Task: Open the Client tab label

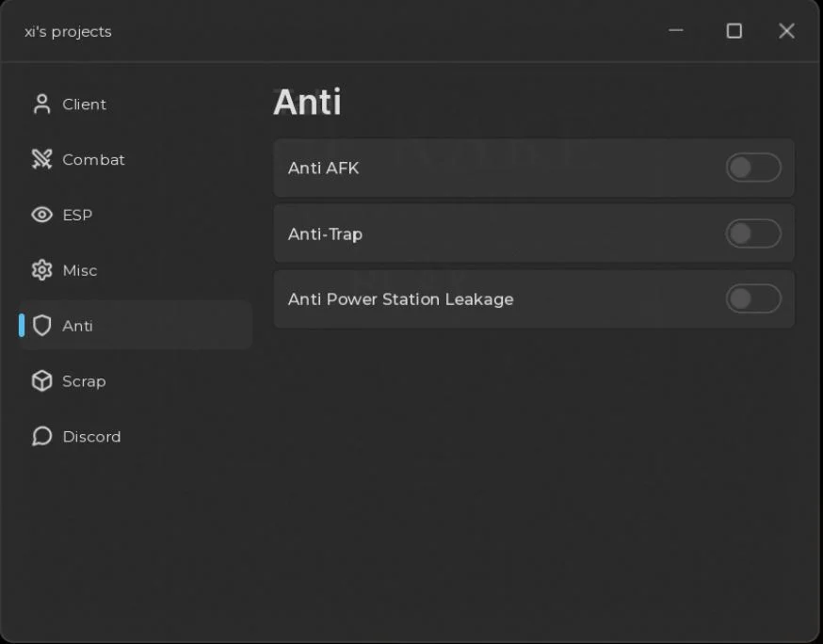Action: coord(85,105)
